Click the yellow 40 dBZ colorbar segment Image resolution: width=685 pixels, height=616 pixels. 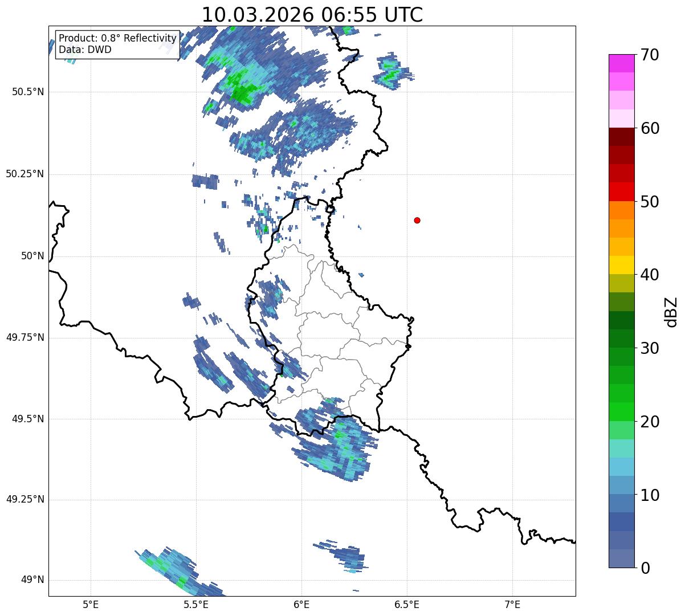pyautogui.click(x=621, y=265)
